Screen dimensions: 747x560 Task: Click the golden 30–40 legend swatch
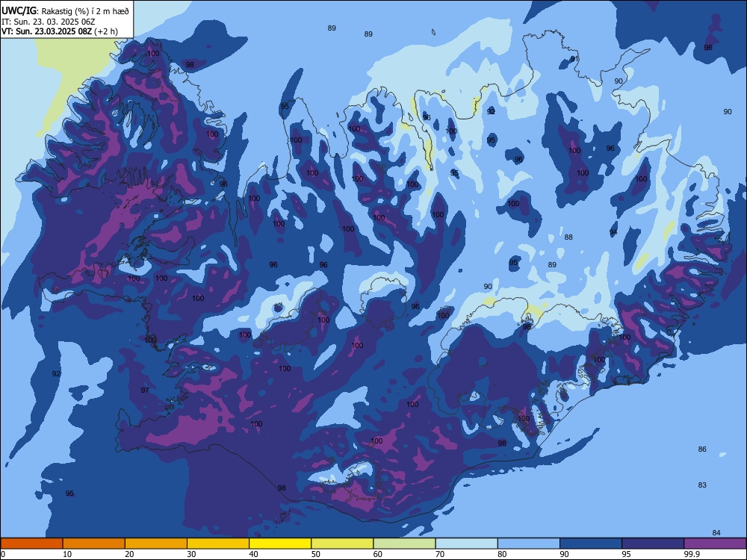tap(218, 544)
